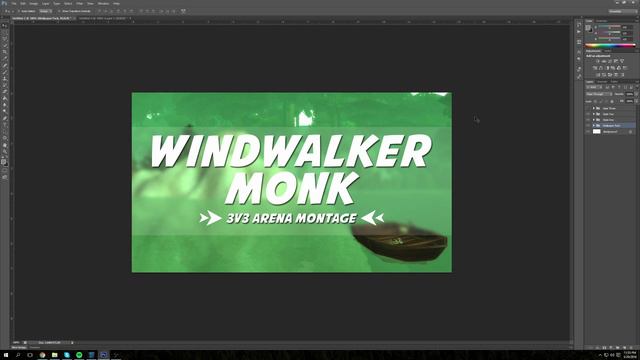Open the Window menu
This screenshot has height=360, width=640.
[x=103, y=3]
